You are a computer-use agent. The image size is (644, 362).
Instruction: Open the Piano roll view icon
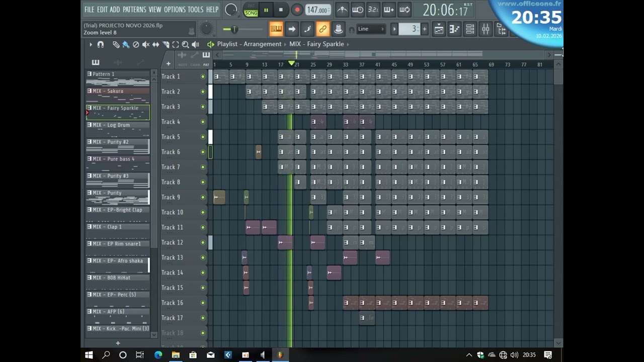coord(454,29)
